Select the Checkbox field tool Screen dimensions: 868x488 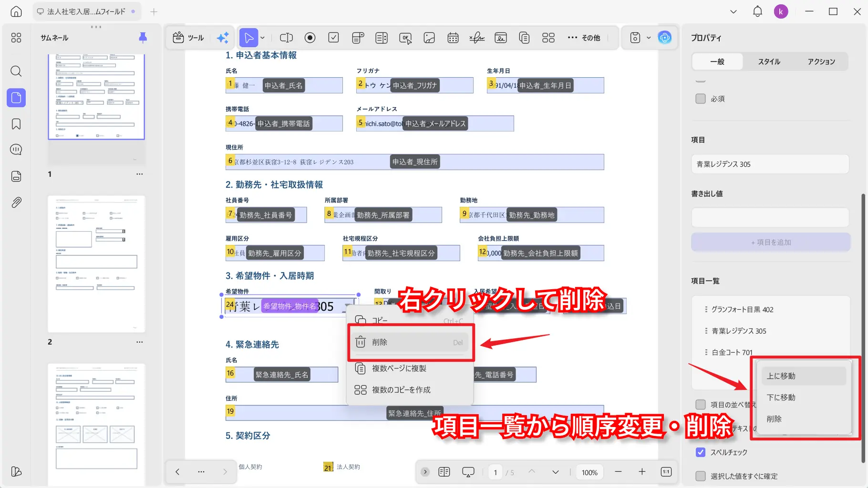[x=334, y=38]
